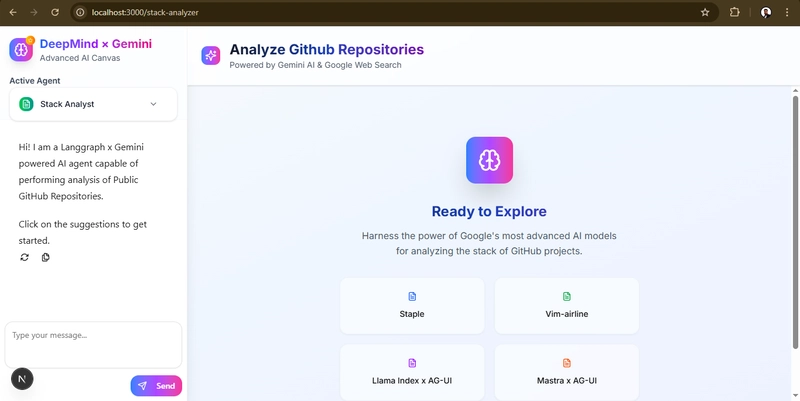
Task: Click the browser back arrow
Action: [13, 12]
